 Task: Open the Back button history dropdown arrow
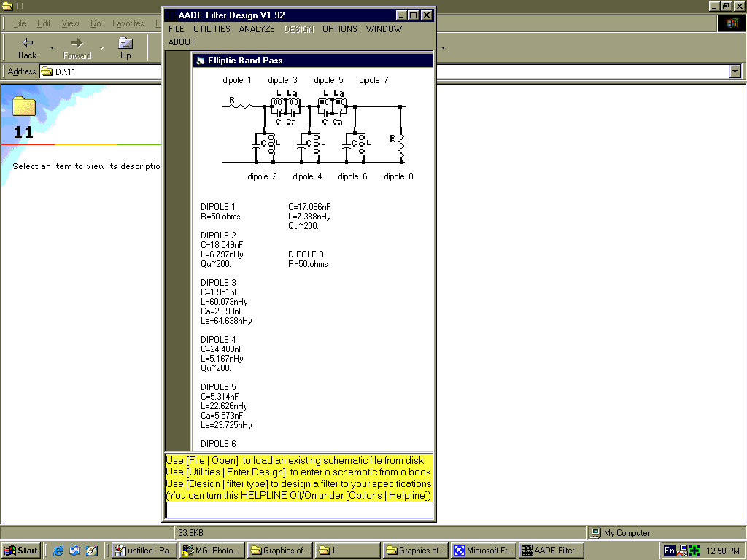point(52,48)
